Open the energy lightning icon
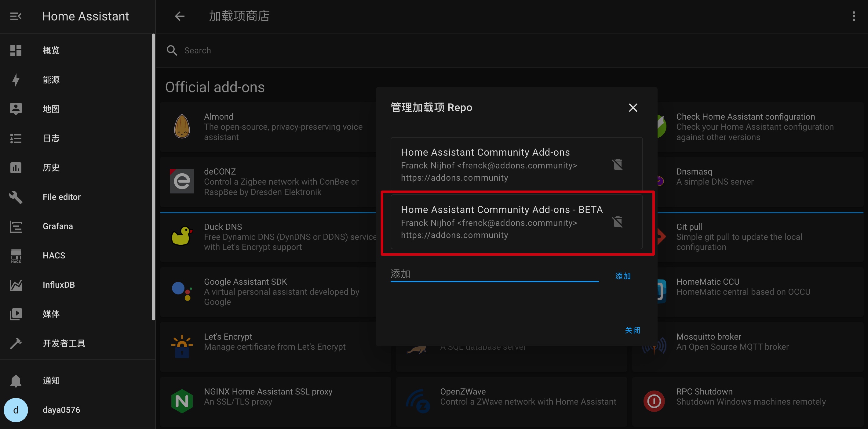868x429 pixels. pos(16,80)
